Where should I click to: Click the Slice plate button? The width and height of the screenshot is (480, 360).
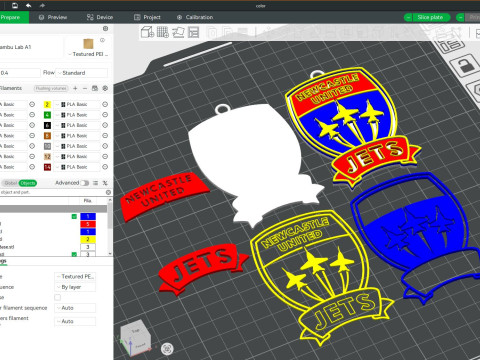click(430, 17)
